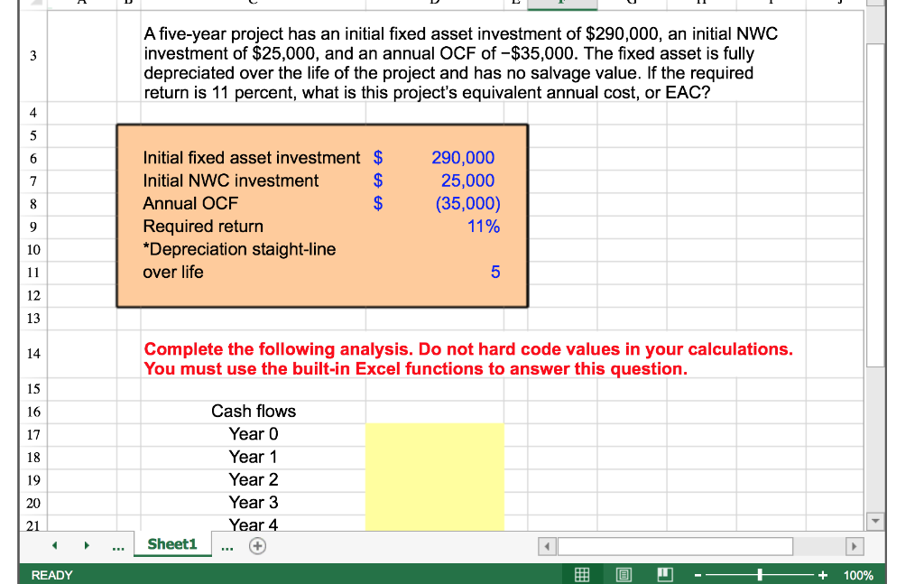Click the row 14 header
The width and height of the screenshot is (924, 584).
[x=32, y=354]
